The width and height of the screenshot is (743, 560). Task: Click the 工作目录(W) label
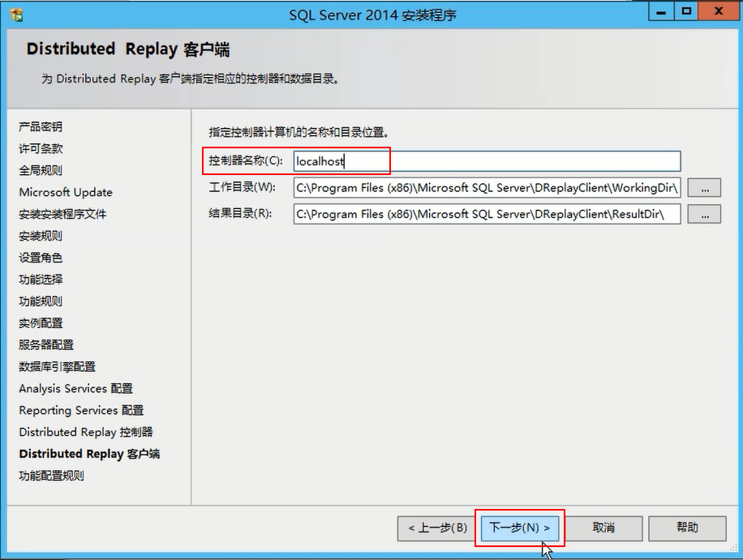point(243,187)
